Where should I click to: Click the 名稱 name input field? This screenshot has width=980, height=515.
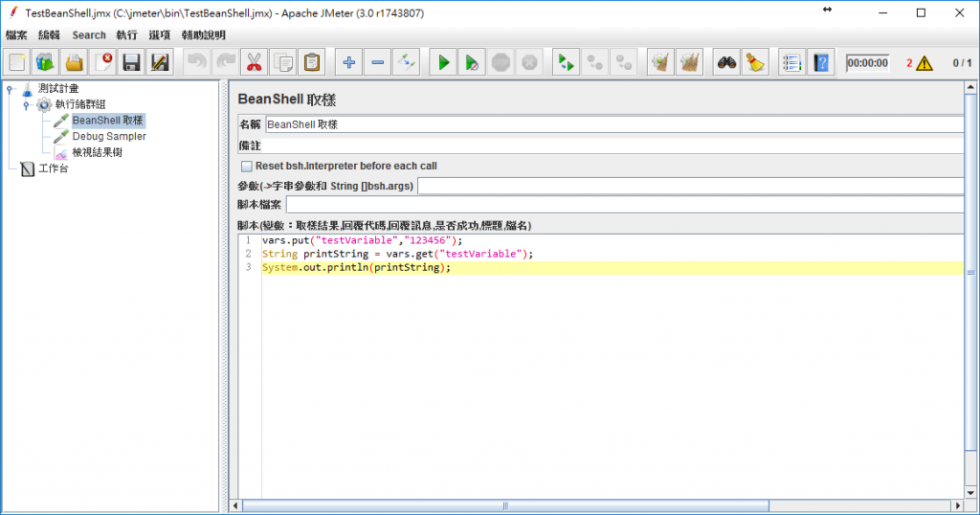tap(614, 124)
